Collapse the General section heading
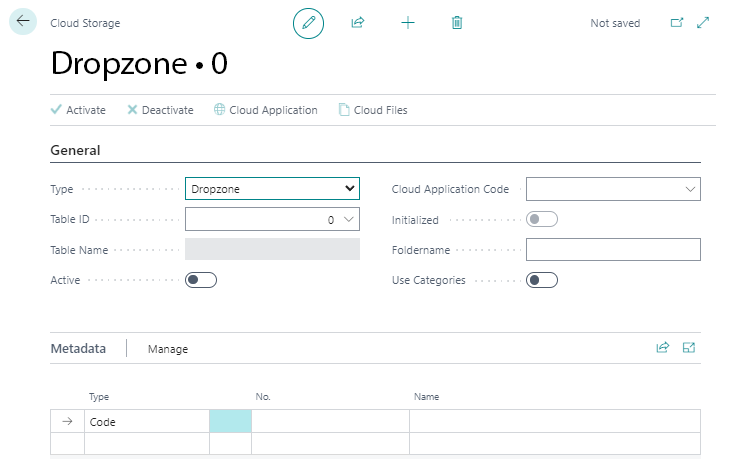 (75, 150)
